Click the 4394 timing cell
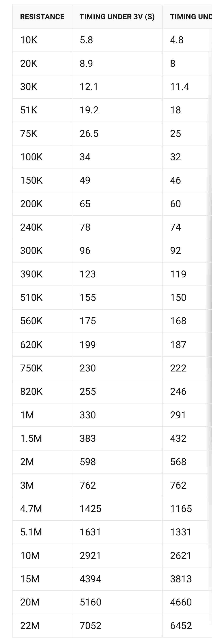 coord(117,579)
